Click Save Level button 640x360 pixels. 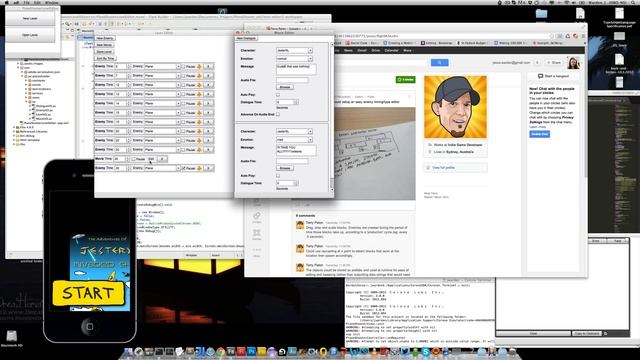point(104,51)
